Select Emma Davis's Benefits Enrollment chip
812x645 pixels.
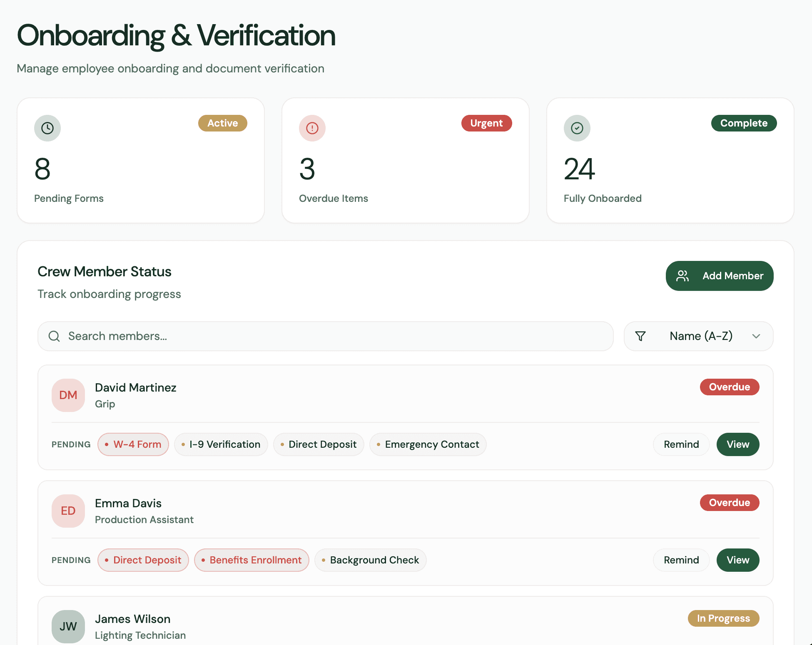tap(252, 560)
